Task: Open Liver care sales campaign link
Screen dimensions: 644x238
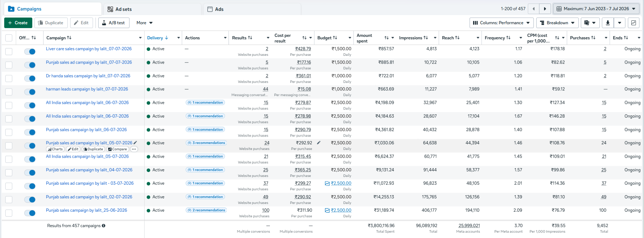Action: click(x=89, y=49)
